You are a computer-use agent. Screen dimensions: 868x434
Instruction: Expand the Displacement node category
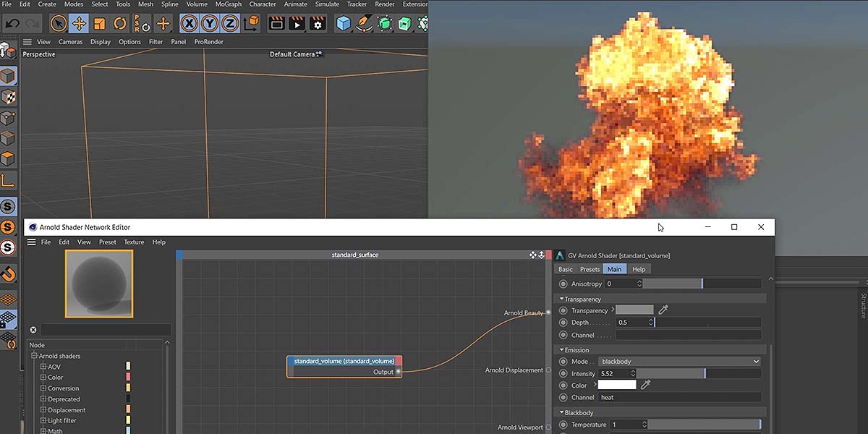43,410
